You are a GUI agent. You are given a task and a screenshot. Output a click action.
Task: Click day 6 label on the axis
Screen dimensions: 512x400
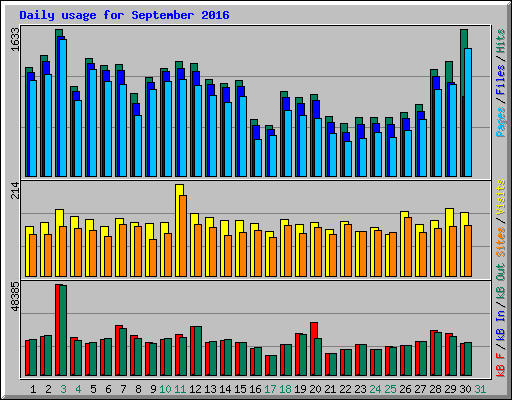108,389
